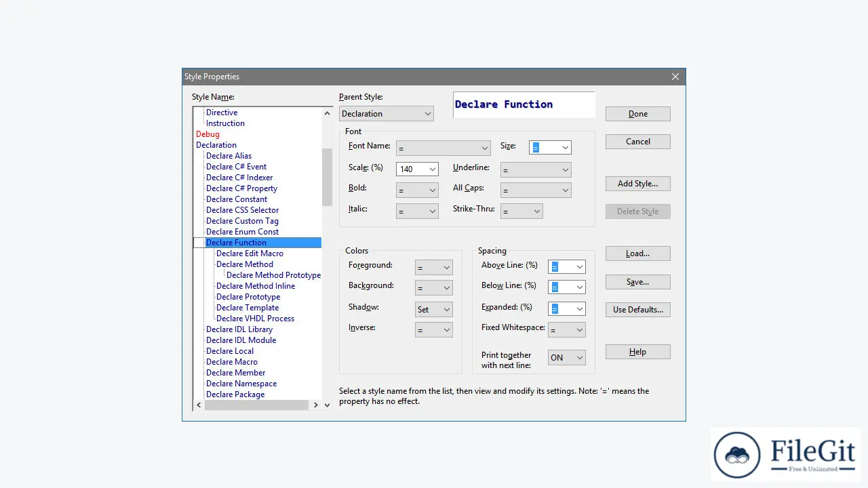Select the Declare C# Event style
The image size is (868, 488).
coord(236,167)
